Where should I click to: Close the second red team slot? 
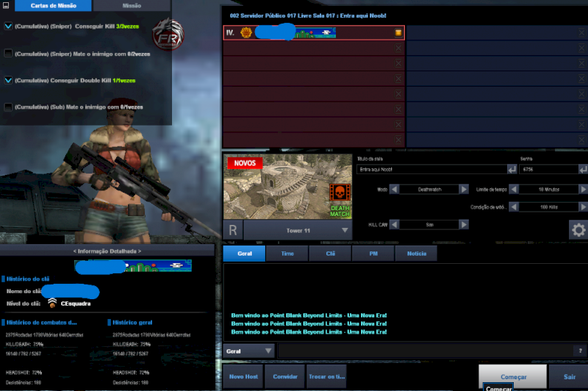click(398, 48)
